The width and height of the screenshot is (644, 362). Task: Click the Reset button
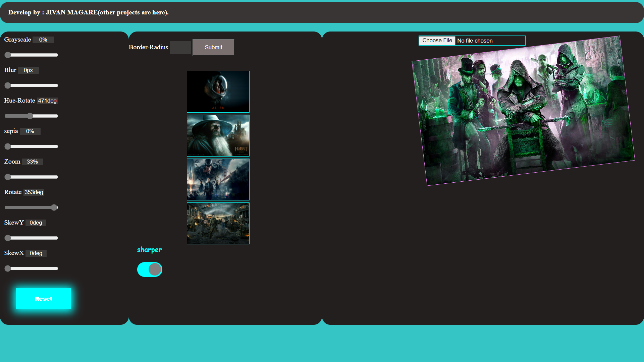click(x=43, y=298)
